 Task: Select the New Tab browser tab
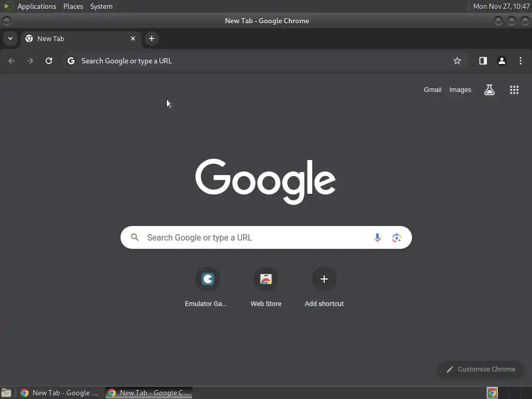pos(80,38)
